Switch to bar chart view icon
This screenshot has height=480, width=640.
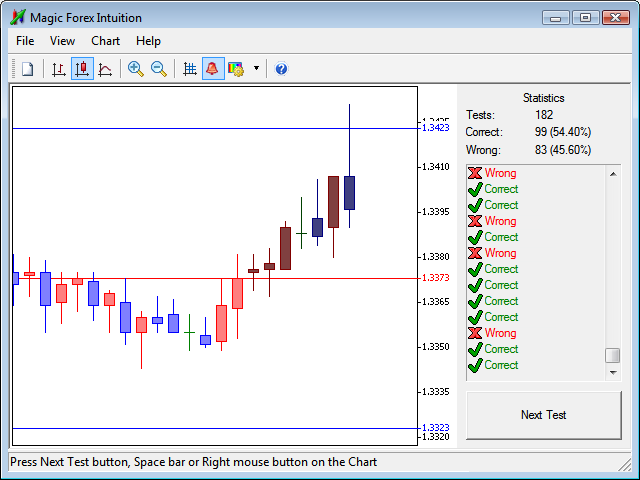pos(59,69)
